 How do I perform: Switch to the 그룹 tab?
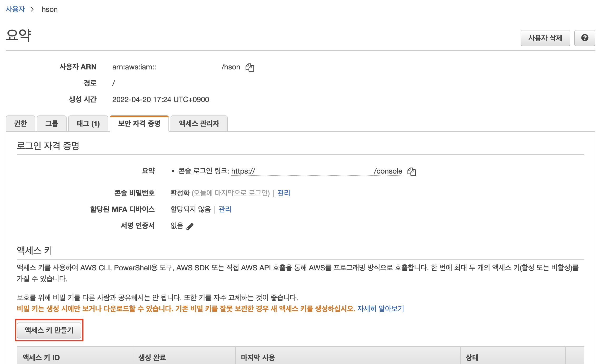[x=52, y=124]
